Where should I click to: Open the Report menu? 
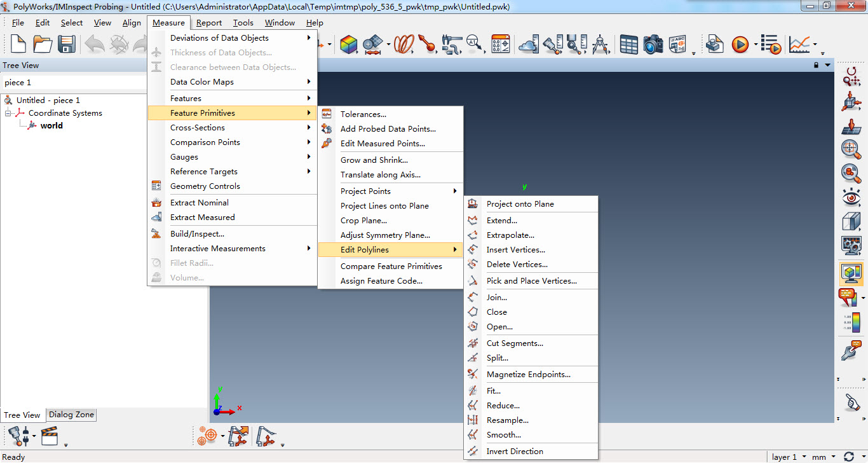tap(209, 22)
